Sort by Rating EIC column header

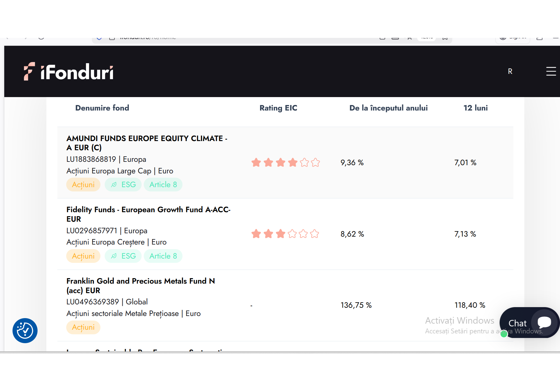pyautogui.click(x=278, y=108)
